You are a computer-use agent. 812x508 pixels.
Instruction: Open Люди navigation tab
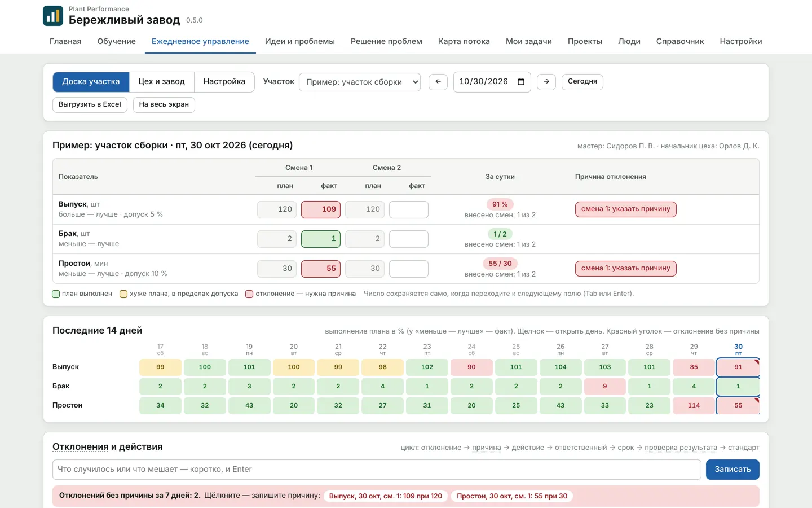pos(629,41)
